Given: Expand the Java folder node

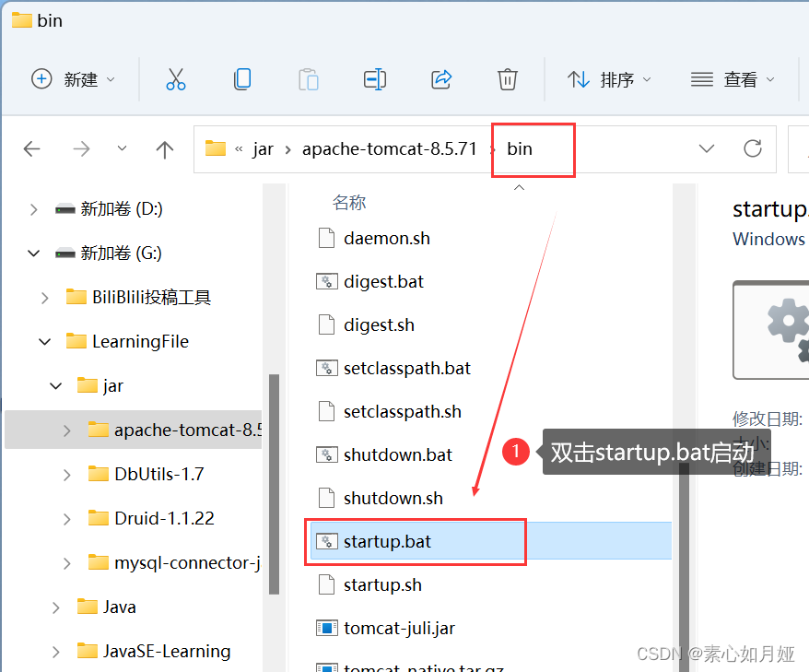Looking at the screenshot, I should point(55,607).
